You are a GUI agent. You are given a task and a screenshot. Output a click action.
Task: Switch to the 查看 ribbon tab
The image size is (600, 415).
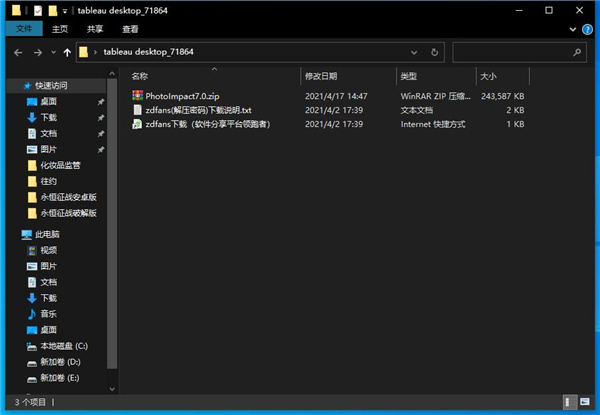[x=130, y=29]
